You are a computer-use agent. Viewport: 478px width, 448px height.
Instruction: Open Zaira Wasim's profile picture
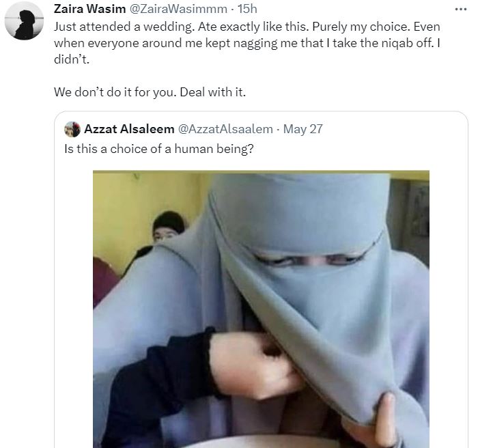(x=24, y=20)
